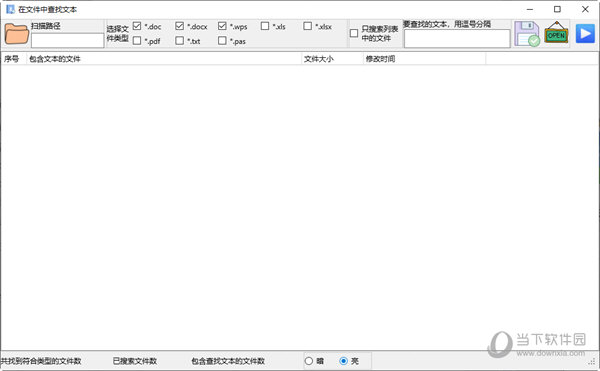The height and width of the screenshot is (371, 600).
Task: Select the 亮 light theme radio
Action: [344, 361]
